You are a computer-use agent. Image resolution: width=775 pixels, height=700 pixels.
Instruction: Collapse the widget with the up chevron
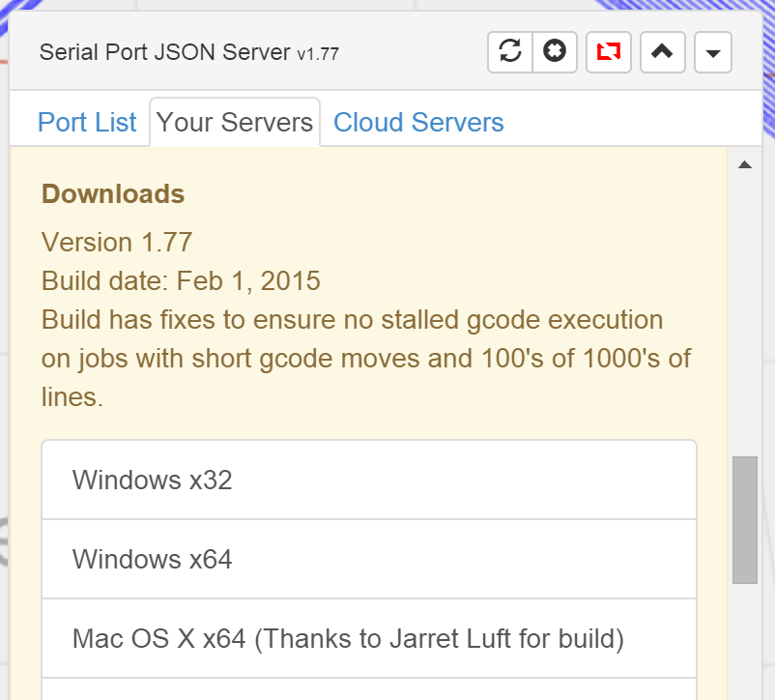[x=662, y=52]
